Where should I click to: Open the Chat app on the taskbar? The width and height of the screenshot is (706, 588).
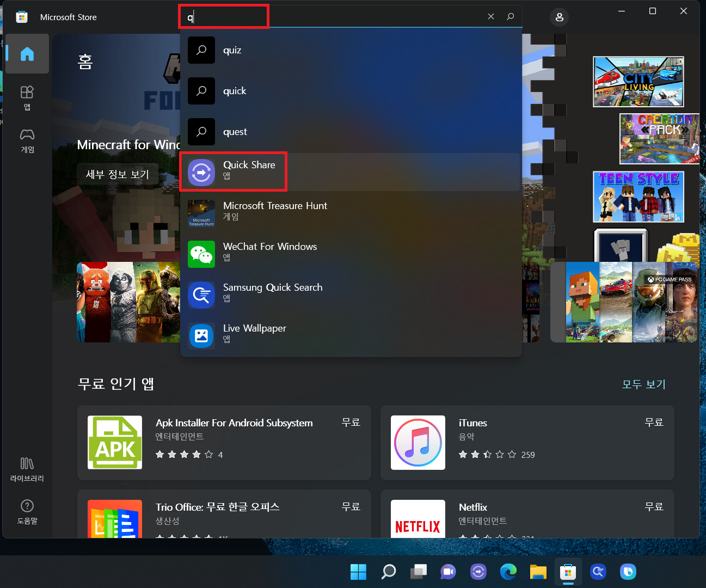click(x=448, y=572)
